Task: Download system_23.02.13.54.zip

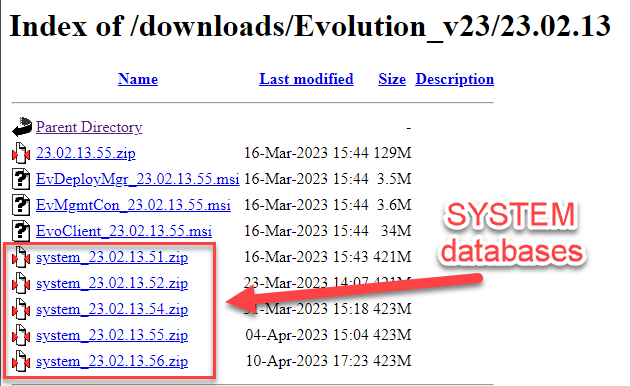Action: [112, 309]
